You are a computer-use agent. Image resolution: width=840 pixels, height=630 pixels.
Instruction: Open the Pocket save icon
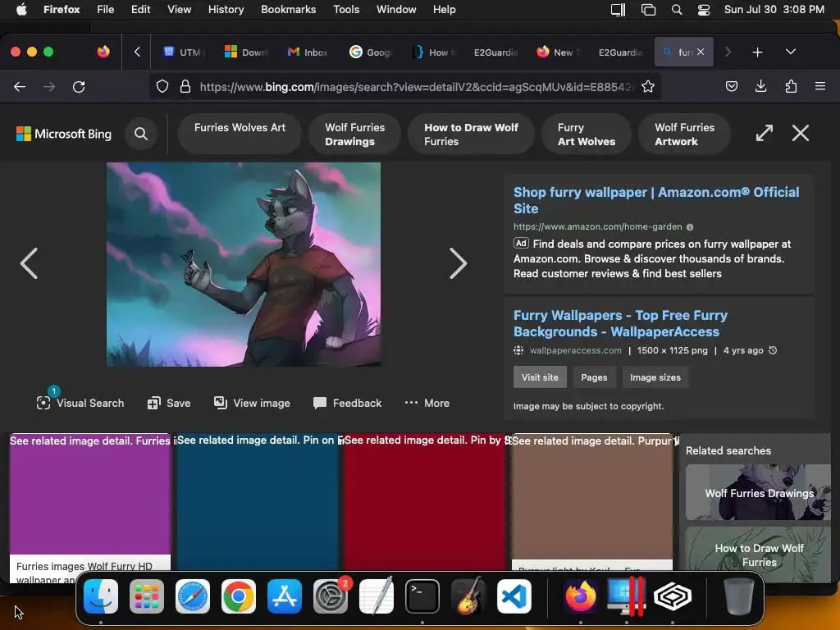[x=731, y=86]
